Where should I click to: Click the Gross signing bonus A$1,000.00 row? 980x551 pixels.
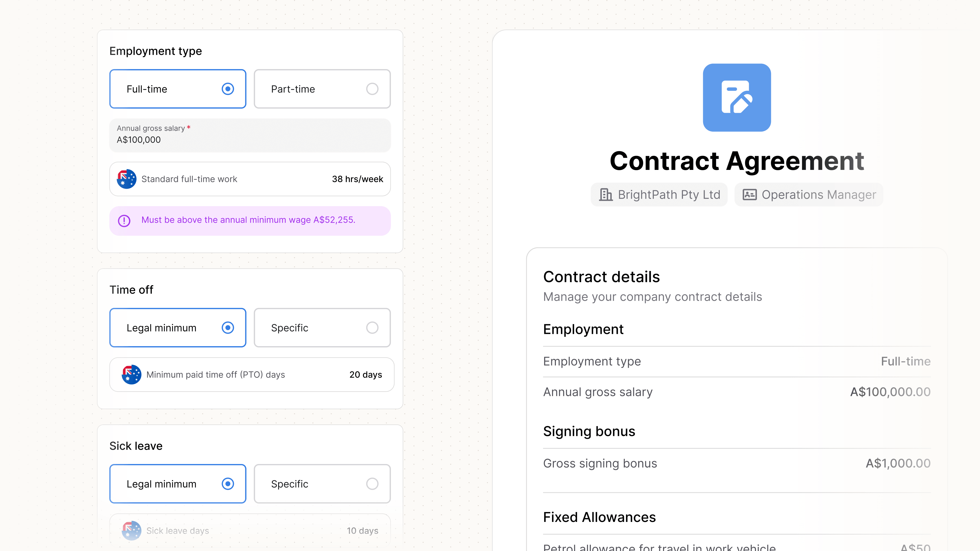pyautogui.click(x=737, y=463)
